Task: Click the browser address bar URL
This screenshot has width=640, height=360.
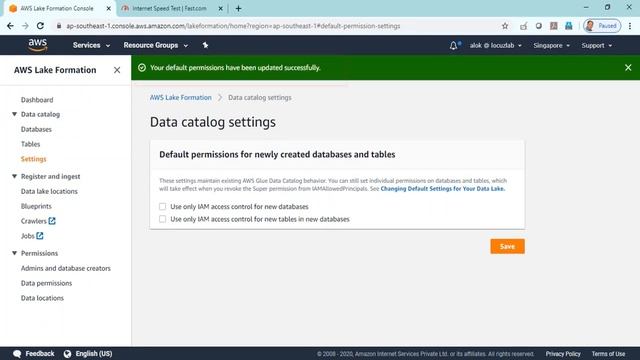Action: coord(233,26)
